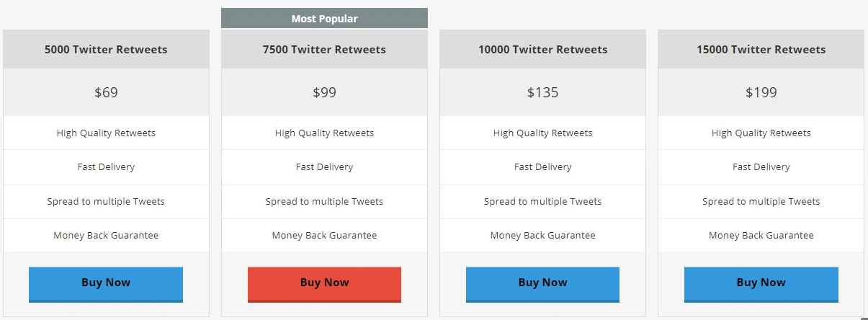Buy the 10000 Twitter Retweets package

[x=542, y=284]
